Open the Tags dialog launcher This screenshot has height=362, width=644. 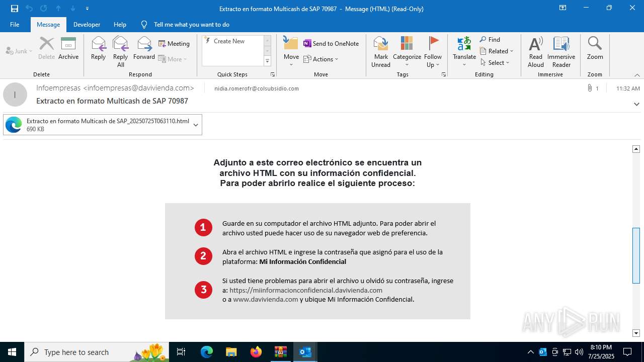point(444,74)
